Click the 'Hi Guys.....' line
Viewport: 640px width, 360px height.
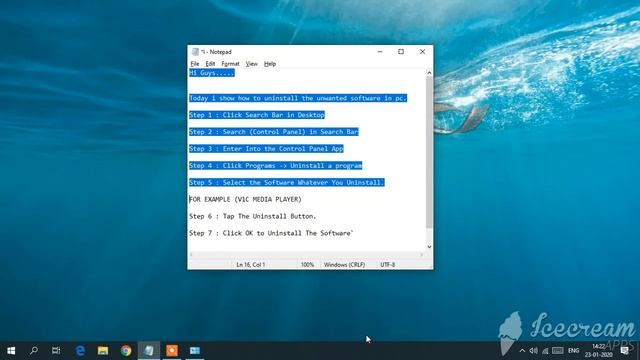click(212, 73)
